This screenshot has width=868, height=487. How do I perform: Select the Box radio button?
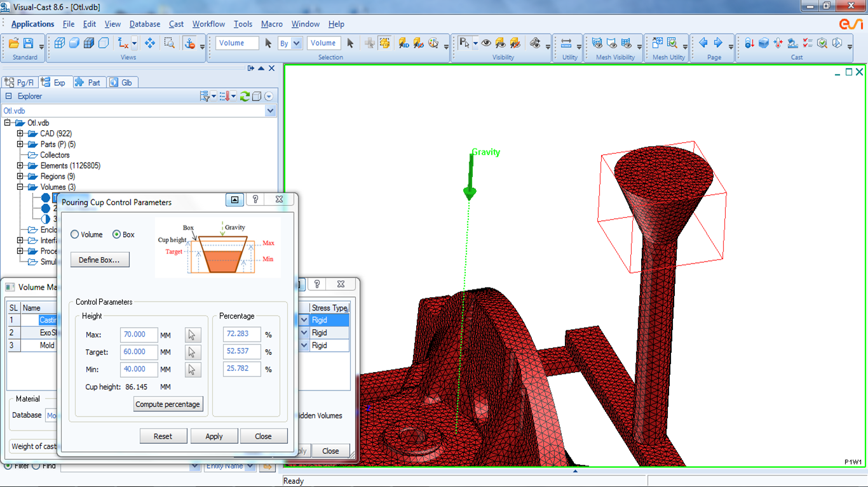point(116,234)
